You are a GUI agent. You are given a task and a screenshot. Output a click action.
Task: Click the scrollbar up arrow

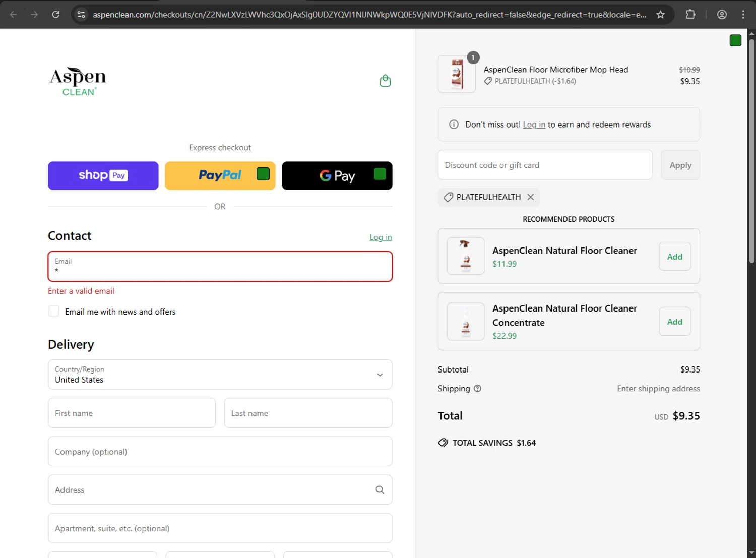(751, 33)
